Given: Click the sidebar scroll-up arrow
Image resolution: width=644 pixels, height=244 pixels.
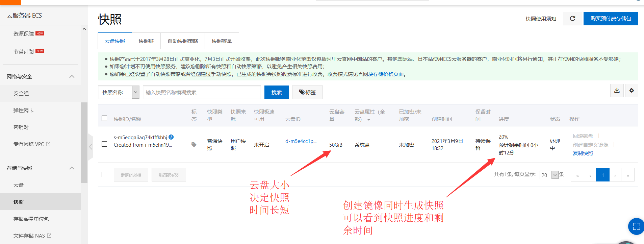Looking at the screenshot, I should [84, 29].
